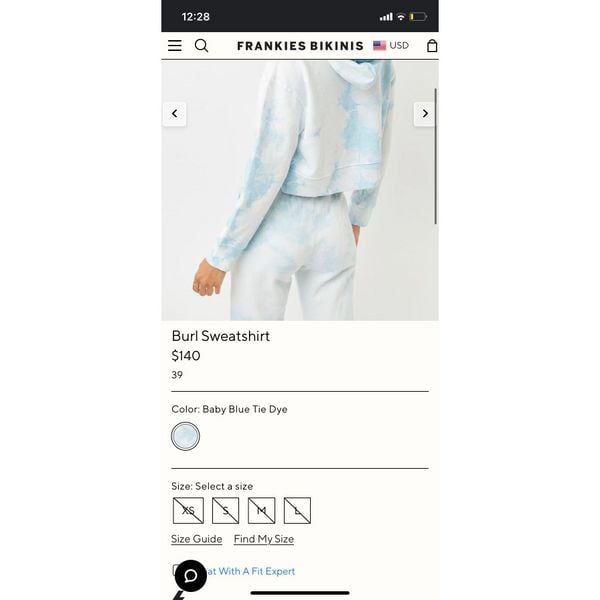Select size L option
This screenshot has height=600, width=600.
297,510
